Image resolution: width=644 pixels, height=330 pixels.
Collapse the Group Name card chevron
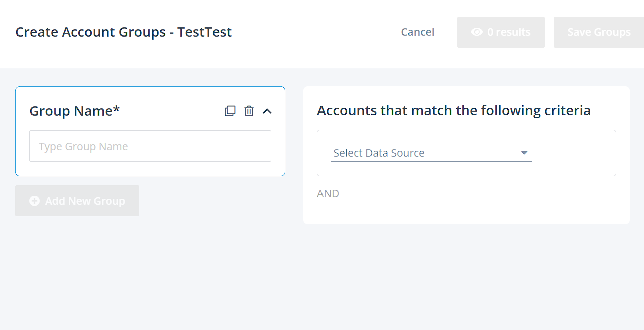coord(267,111)
